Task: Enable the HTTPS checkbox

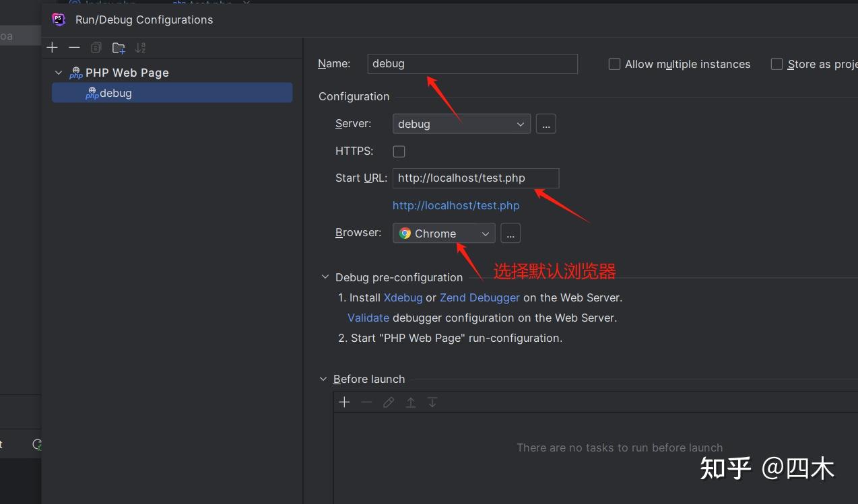Action: (399, 151)
